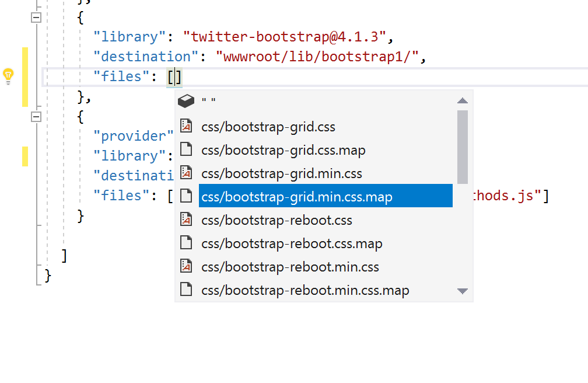Image resolution: width=588 pixels, height=383 pixels.
Task: Click the "files" key with empty brackets
Action: point(121,76)
